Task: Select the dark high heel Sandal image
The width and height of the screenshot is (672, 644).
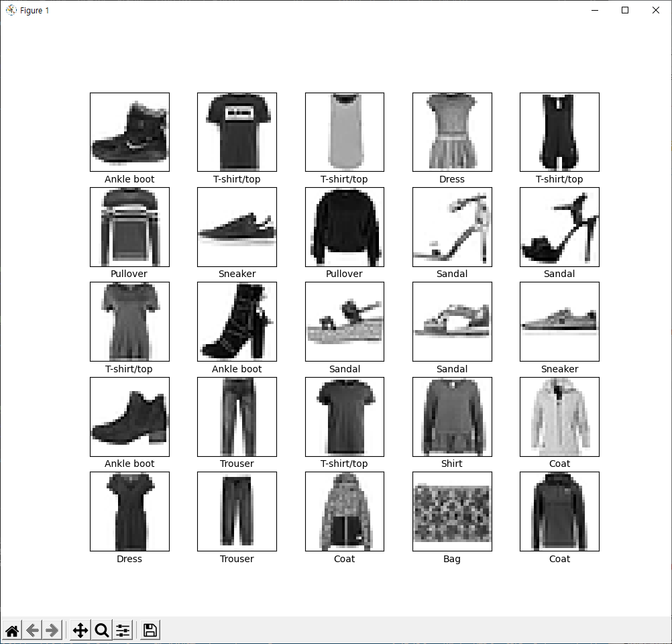Action: [559, 227]
